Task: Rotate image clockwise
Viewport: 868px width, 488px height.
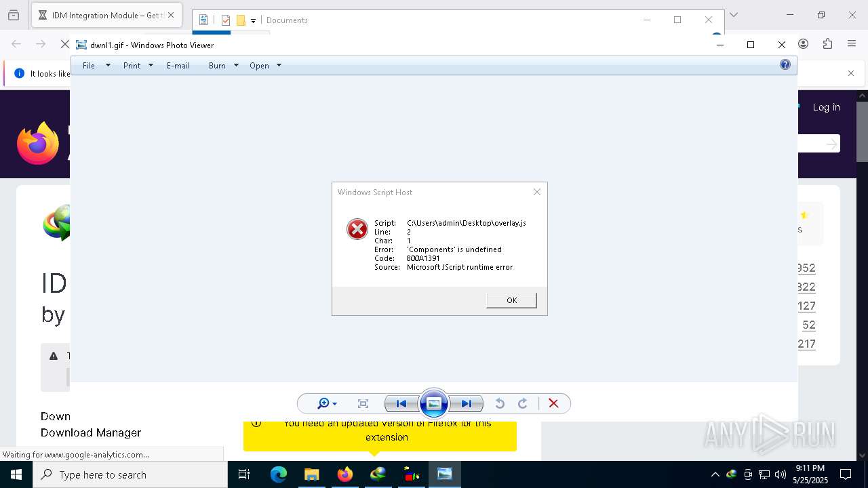Action: point(522,404)
